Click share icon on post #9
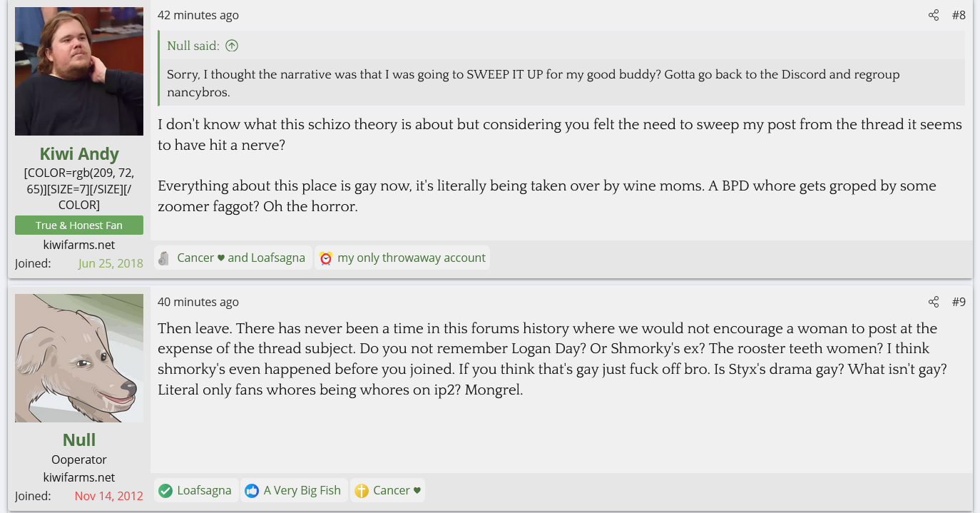Viewport: 980px width, 513px height. (934, 302)
